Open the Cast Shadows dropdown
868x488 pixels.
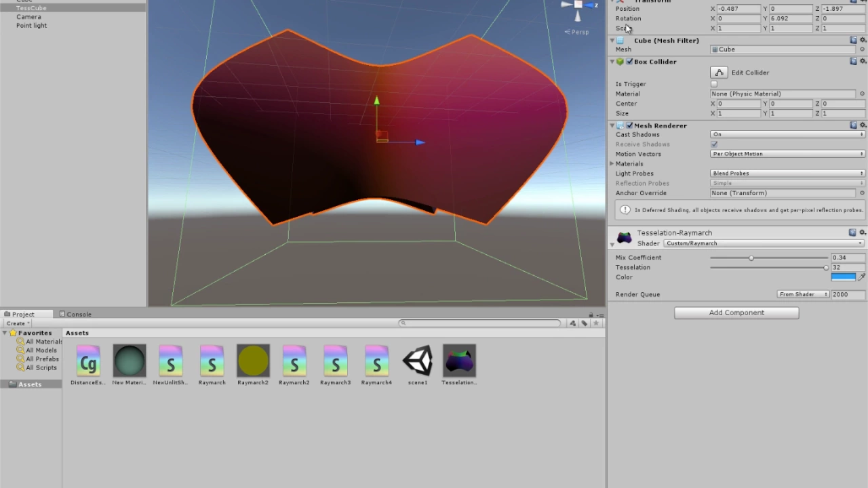(788, 134)
